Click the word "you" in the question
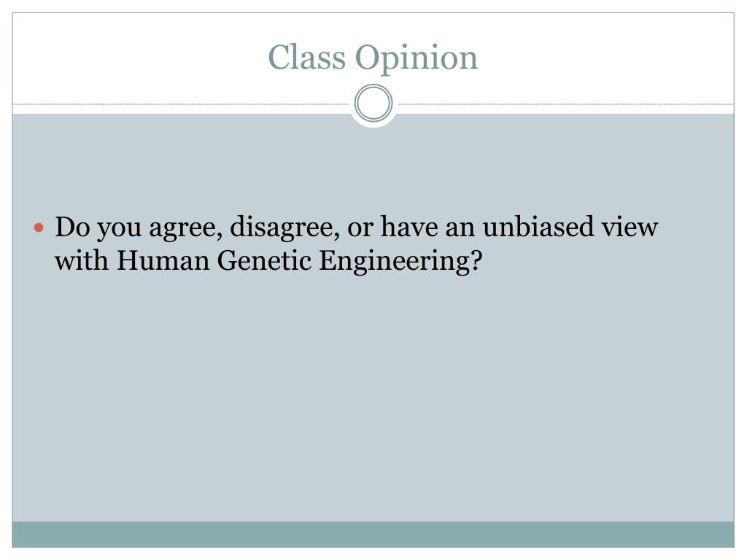This screenshot has width=747, height=560. click(120, 228)
